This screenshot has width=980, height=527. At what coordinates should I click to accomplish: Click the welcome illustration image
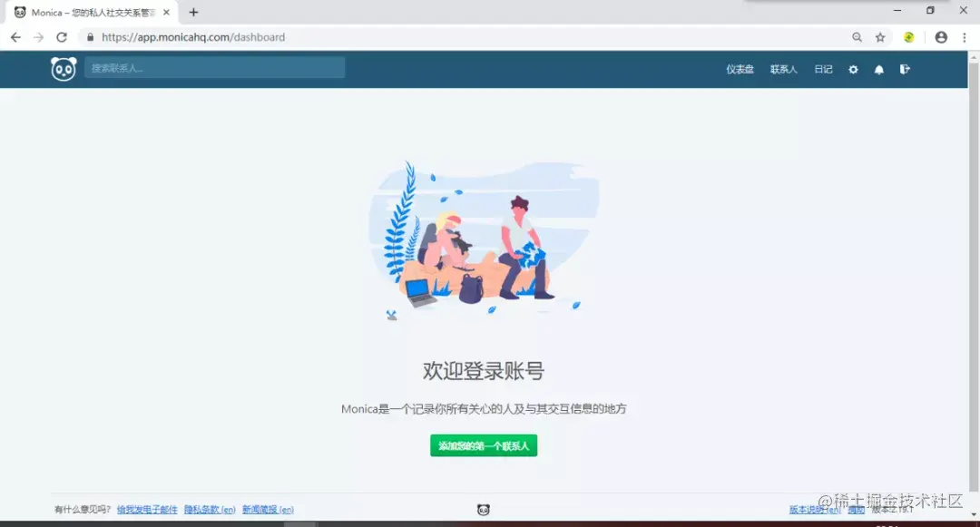point(484,240)
